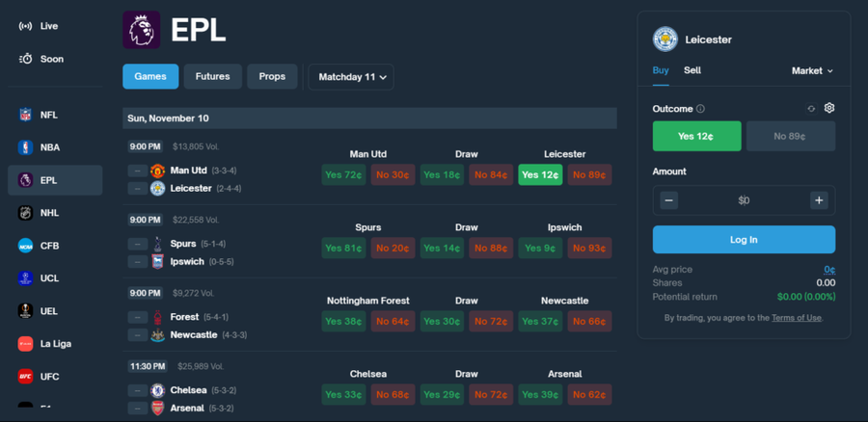Pick Draw Yes 18¢ for Man Utd match
The height and width of the screenshot is (422, 868).
[x=442, y=174]
